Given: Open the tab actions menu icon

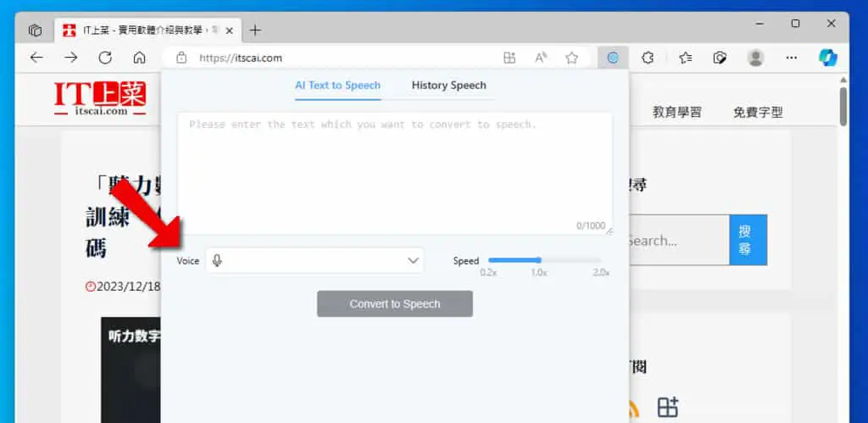Looking at the screenshot, I should pyautogui.click(x=35, y=30).
